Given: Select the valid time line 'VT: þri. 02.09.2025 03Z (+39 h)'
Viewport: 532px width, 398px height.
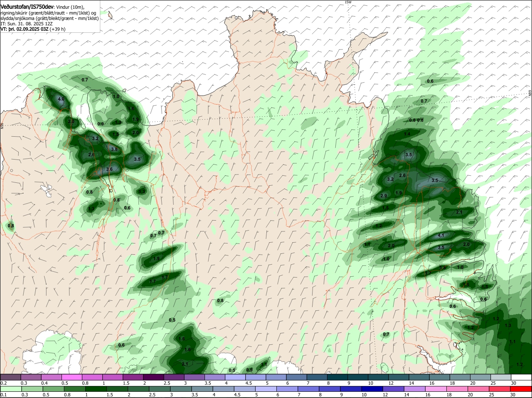Looking at the screenshot, I should pyautogui.click(x=33, y=29).
